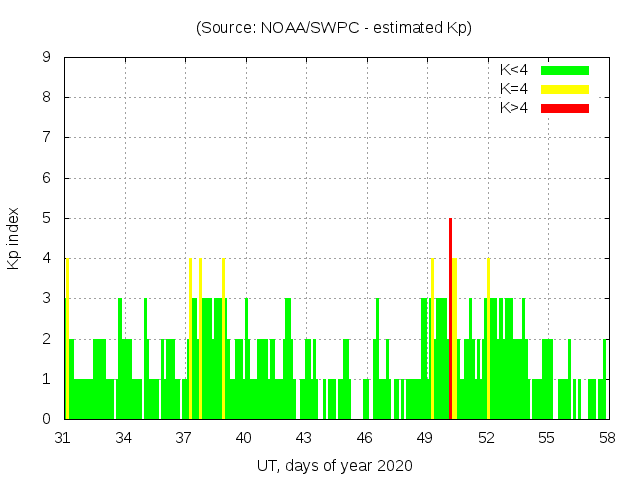The height and width of the screenshot is (480, 640).
Task: Click the y-axis tick label 9
Action: point(46,57)
